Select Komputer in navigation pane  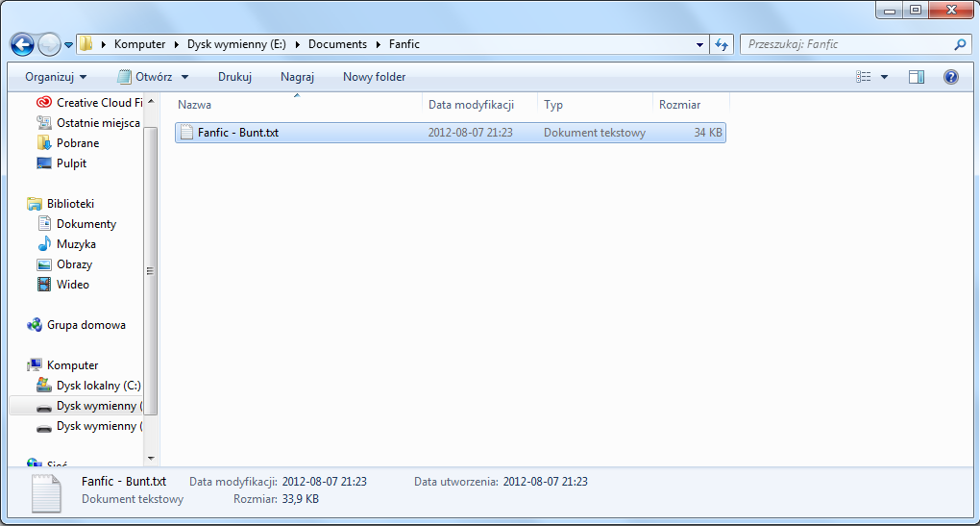coord(72,365)
